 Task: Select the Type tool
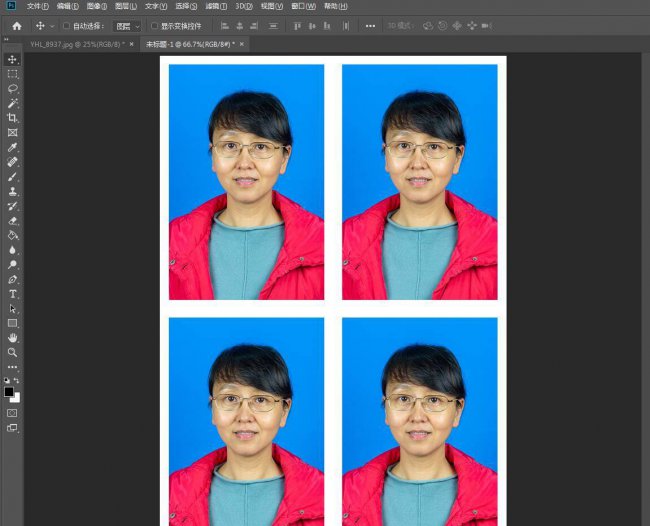[x=12, y=294]
